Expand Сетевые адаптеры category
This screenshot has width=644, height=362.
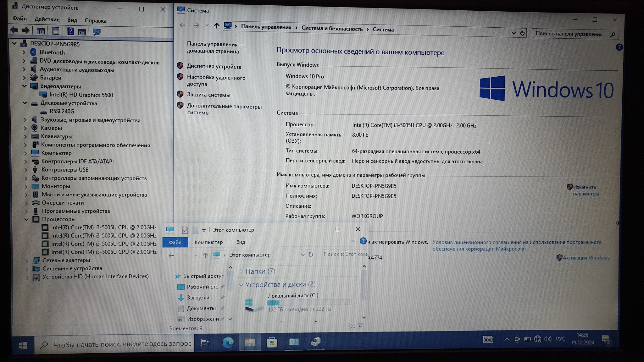(x=27, y=261)
